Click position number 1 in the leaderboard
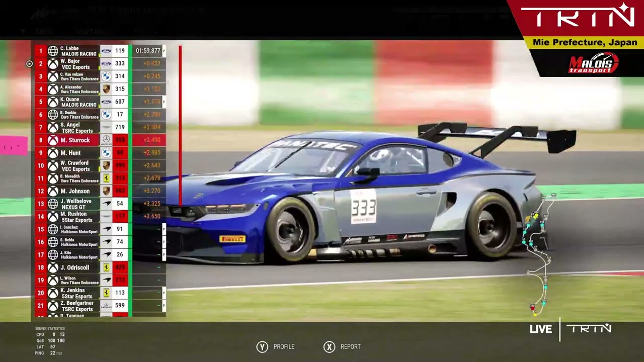The height and width of the screenshot is (362, 644). [x=41, y=51]
